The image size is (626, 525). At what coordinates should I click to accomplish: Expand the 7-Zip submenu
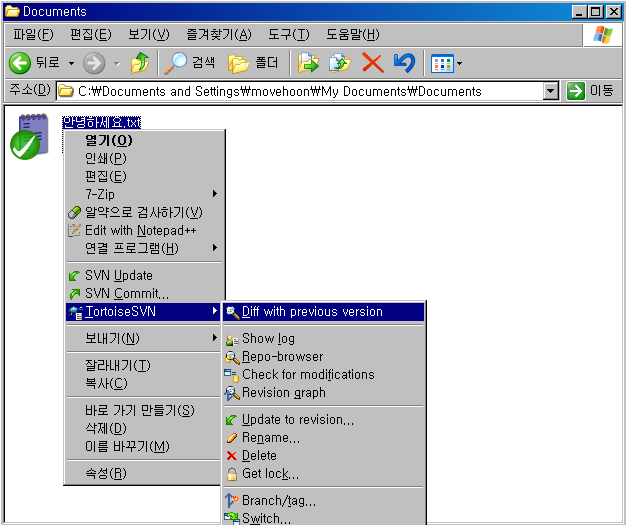pyautogui.click(x=144, y=194)
